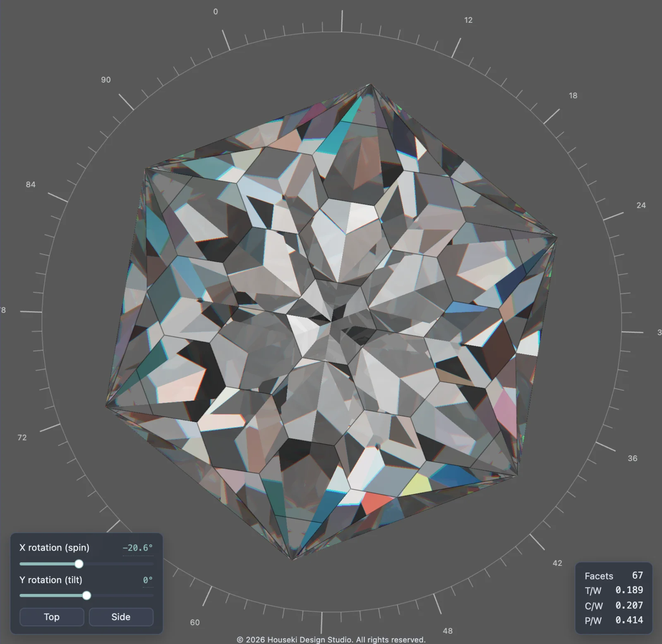Screen dimensions: 662x644
Task: Click the index dial label 42
Action: 557,563
